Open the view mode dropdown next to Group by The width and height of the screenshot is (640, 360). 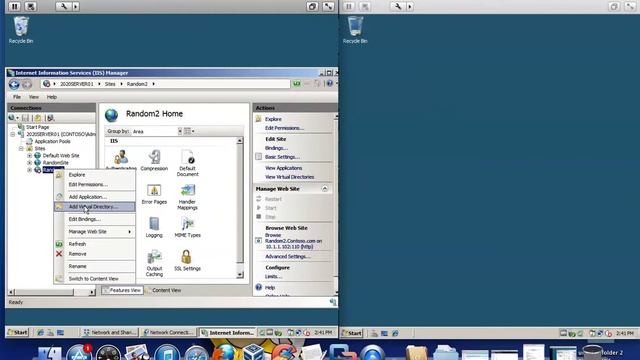pos(189,131)
